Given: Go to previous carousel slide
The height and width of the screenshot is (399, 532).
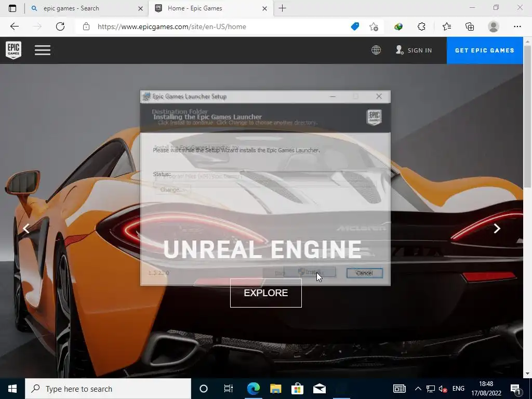Looking at the screenshot, I should tap(26, 229).
